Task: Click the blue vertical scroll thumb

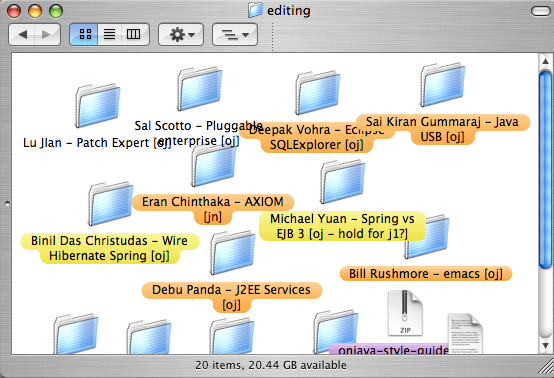Action: [x=546, y=170]
